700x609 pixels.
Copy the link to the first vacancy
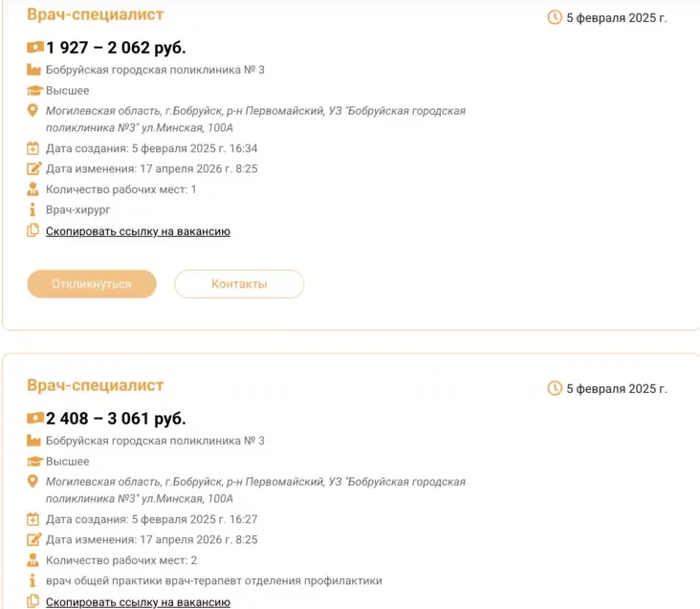click(x=138, y=231)
